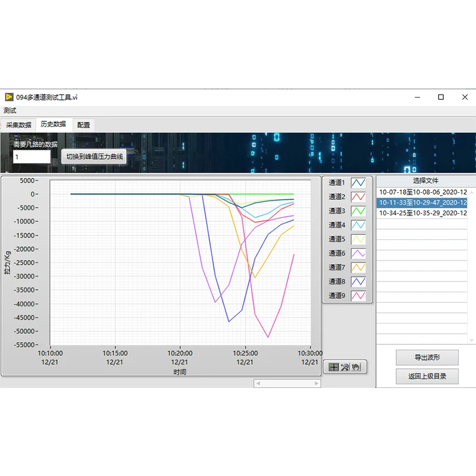
Task: Click the 通道6 purple plot legend icon
Action: [358, 253]
